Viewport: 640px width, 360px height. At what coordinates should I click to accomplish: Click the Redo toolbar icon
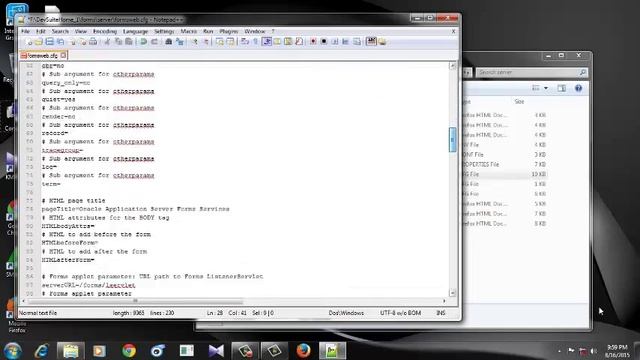[x=154, y=42]
